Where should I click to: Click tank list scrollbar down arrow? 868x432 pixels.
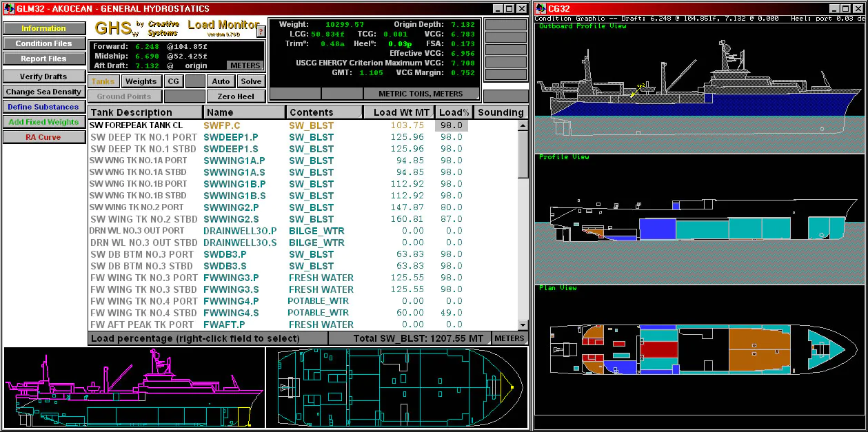click(523, 325)
